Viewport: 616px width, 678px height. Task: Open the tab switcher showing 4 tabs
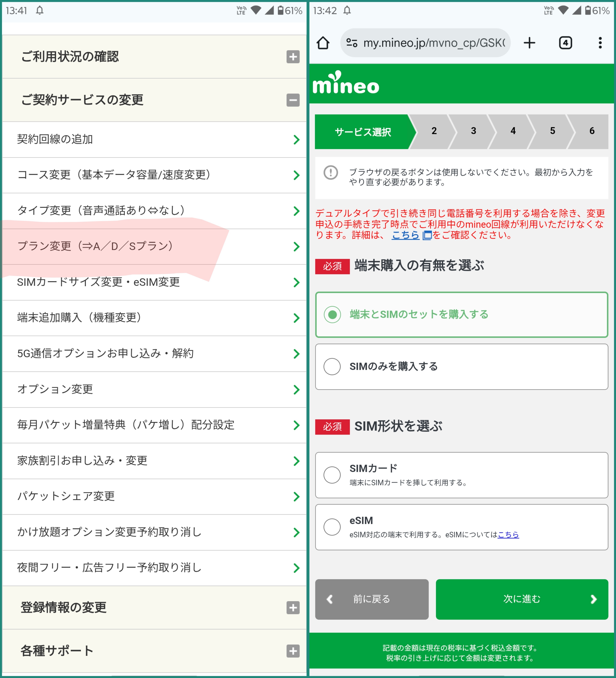[x=565, y=43]
